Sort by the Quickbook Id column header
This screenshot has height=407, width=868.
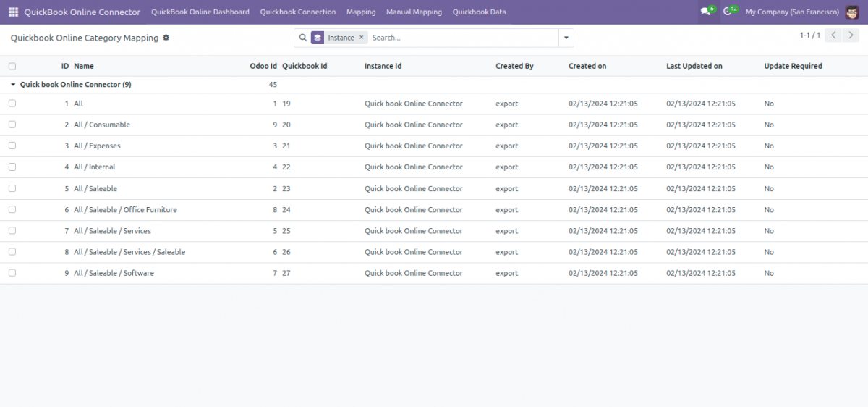click(x=305, y=66)
